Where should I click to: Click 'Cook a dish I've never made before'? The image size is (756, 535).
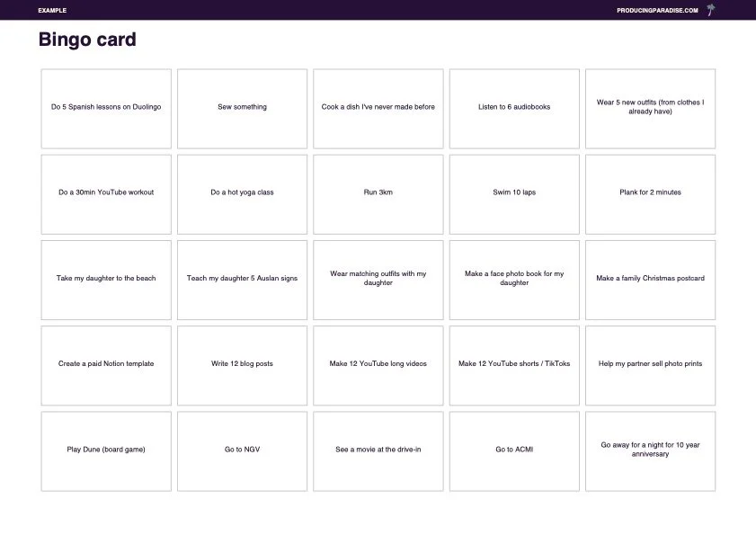click(x=378, y=109)
